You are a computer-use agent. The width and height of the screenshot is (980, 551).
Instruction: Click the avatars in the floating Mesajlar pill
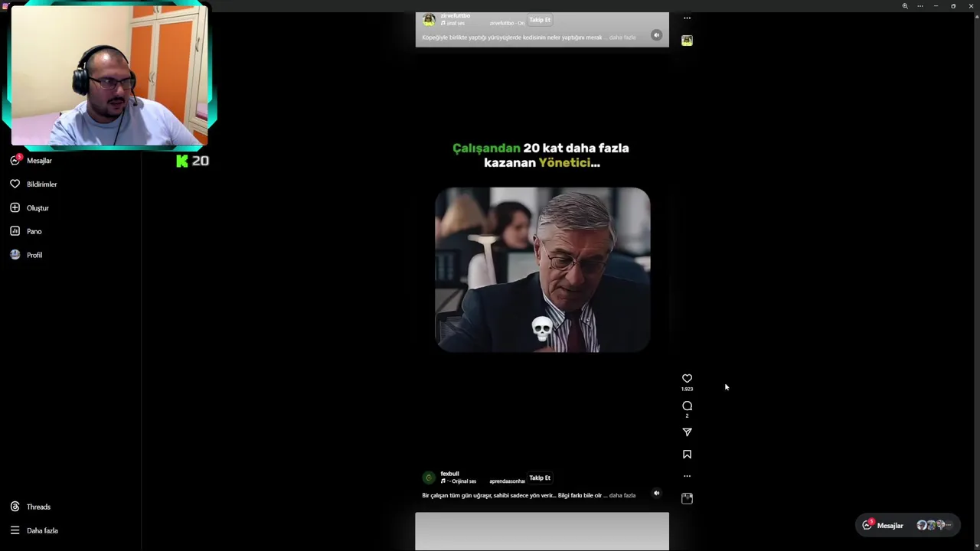pos(934,525)
